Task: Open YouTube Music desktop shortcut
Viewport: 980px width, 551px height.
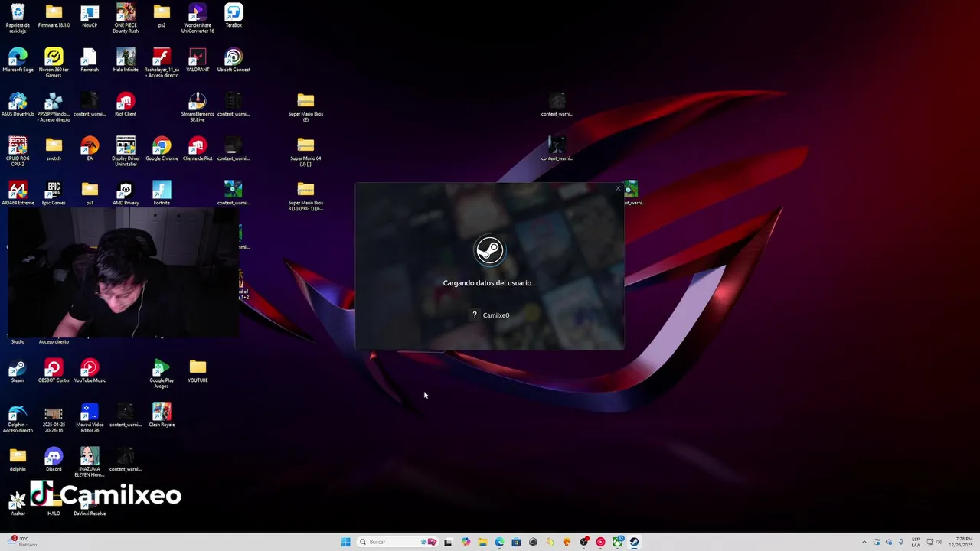Action: (x=90, y=372)
